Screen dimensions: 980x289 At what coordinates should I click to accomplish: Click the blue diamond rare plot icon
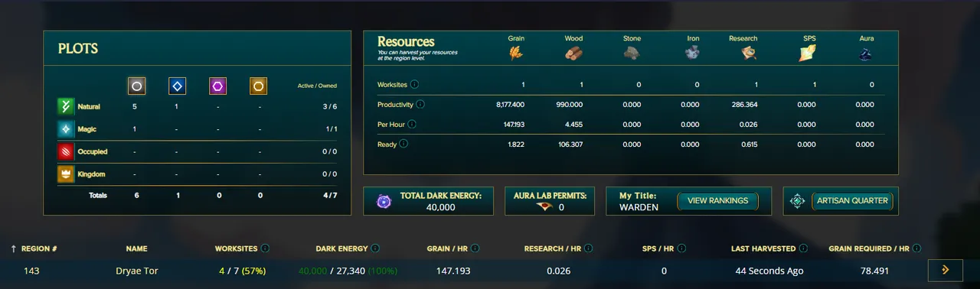click(177, 86)
